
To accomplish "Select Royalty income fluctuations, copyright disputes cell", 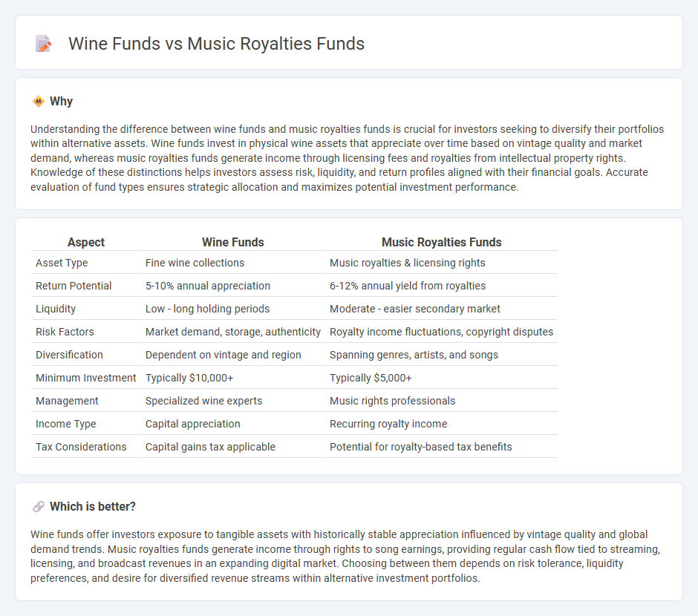I will [442, 332].
